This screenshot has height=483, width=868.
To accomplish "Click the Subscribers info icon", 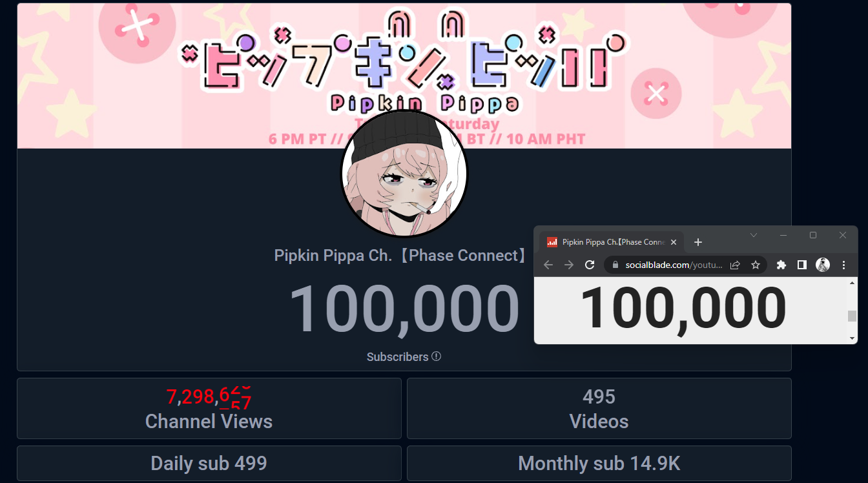I will pos(437,356).
